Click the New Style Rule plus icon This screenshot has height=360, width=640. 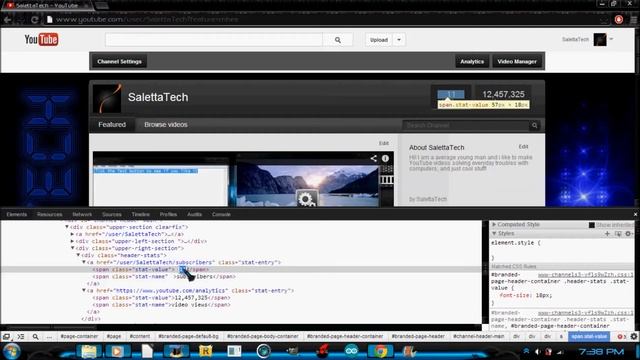click(607, 233)
